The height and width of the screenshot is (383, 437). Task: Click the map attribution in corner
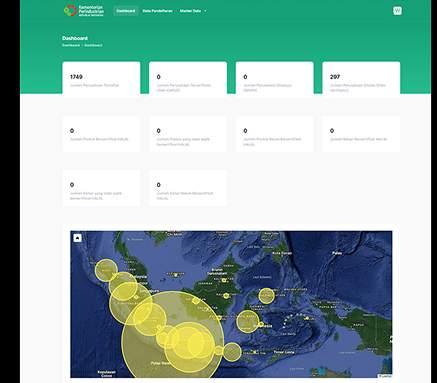pos(385,376)
